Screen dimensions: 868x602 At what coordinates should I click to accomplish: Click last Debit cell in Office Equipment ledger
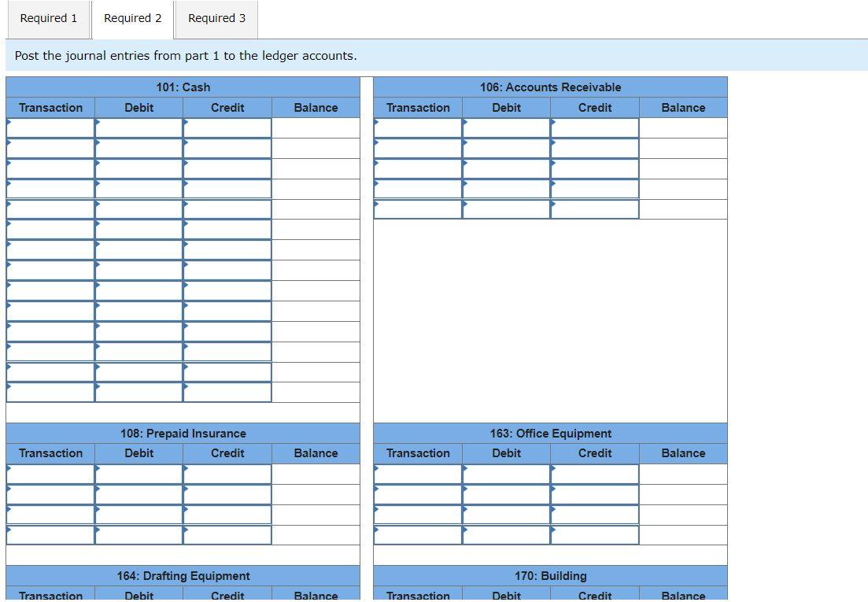click(507, 535)
